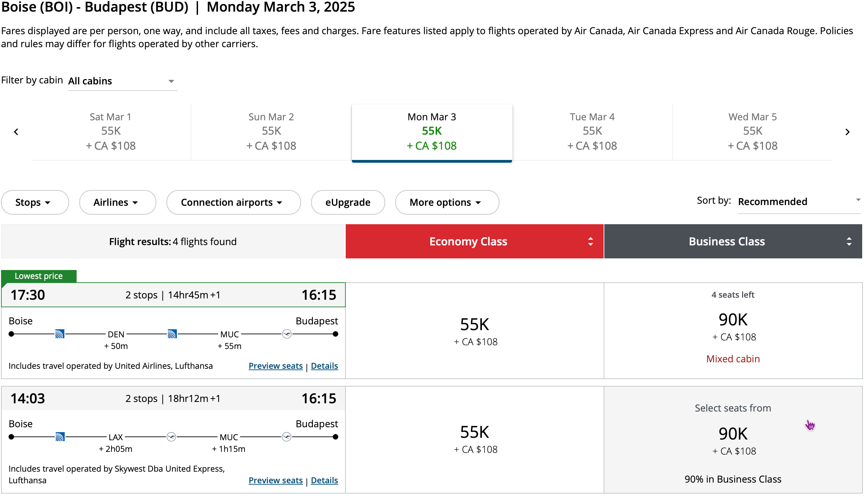Image resolution: width=868 pixels, height=499 pixels.
Task: Select 55K Economy fare on 17:30 flight
Action: tap(474, 331)
